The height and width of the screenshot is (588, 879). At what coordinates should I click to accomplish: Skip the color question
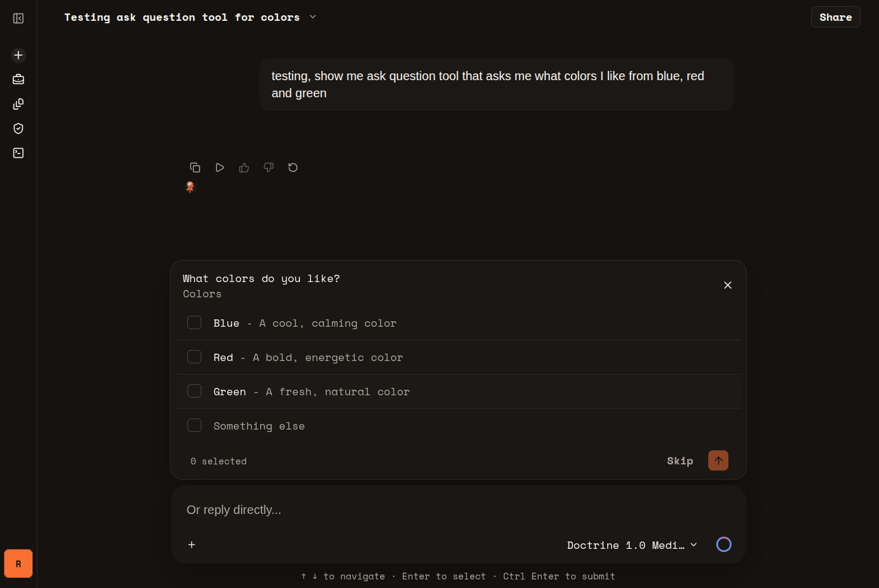pyautogui.click(x=680, y=461)
